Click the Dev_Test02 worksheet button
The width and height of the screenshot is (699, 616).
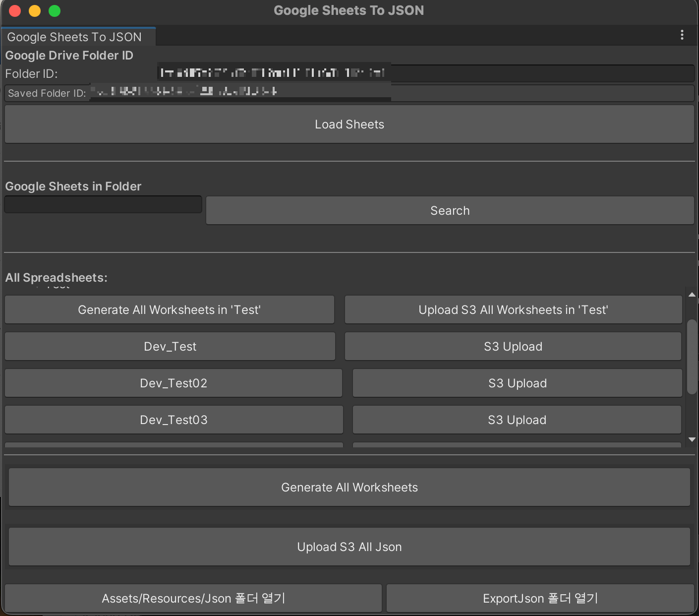tap(174, 383)
